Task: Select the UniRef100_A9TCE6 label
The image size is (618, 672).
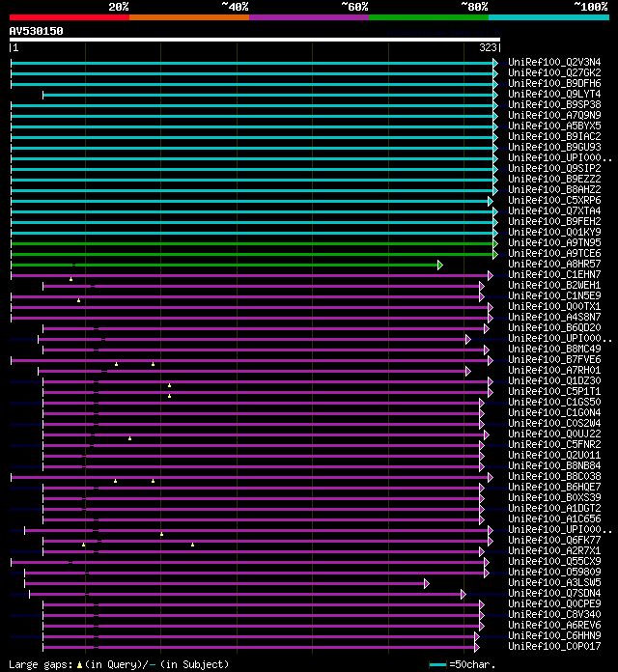Action: tap(554, 253)
